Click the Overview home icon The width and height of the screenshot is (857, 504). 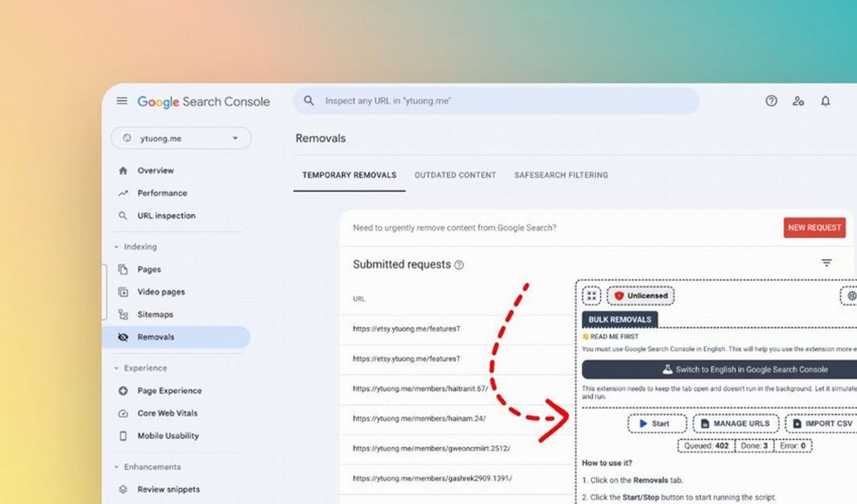tap(123, 171)
